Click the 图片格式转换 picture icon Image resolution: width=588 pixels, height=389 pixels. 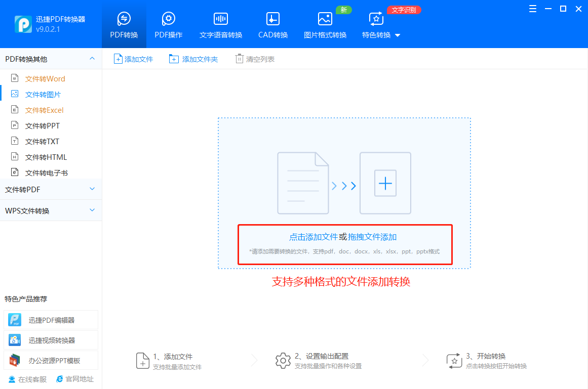tap(325, 18)
